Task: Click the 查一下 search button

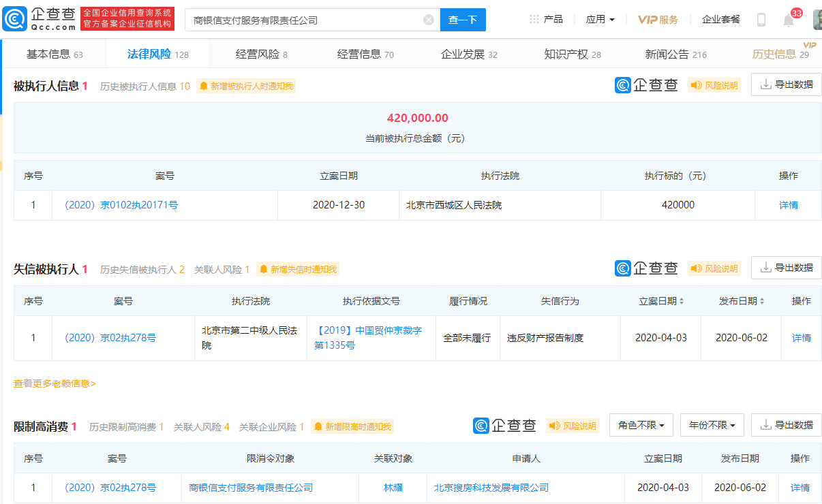Action: (x=463, y=19)
